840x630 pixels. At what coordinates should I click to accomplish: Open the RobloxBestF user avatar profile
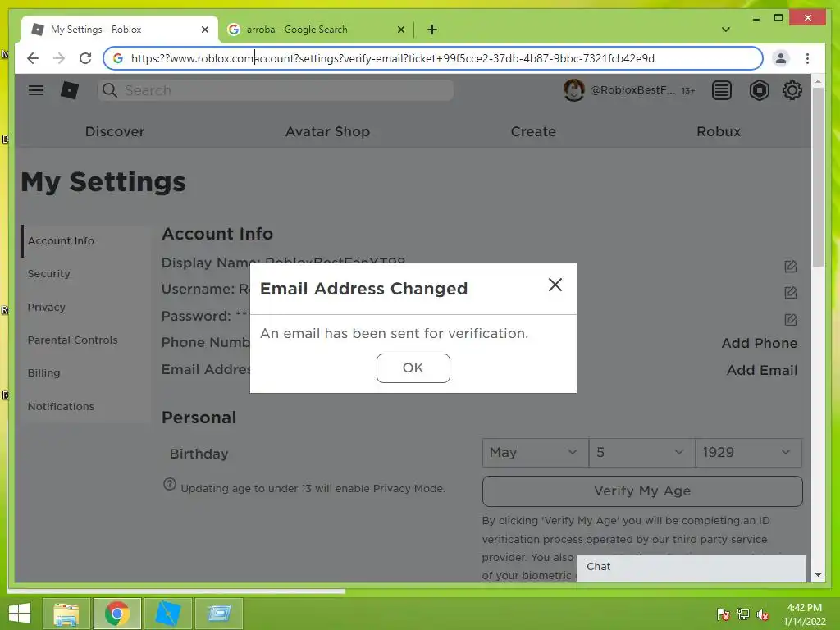[573, 90]
